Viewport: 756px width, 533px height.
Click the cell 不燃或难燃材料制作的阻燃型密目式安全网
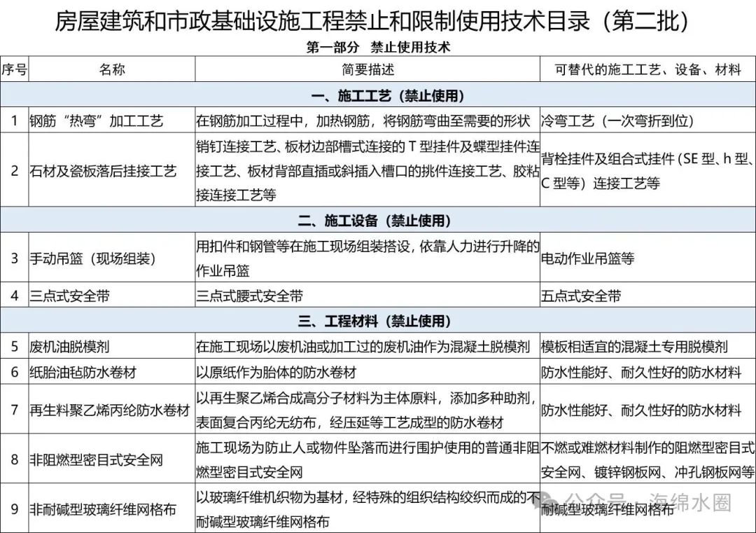647,459
